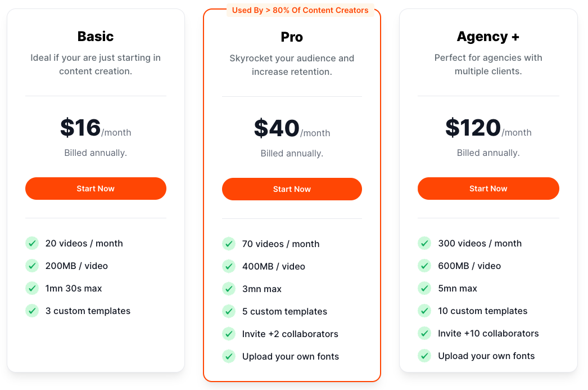Click checkmark icon beside 200MB / video
The image size is (588, 390).
pyautogui.click(x=32, y=266)
